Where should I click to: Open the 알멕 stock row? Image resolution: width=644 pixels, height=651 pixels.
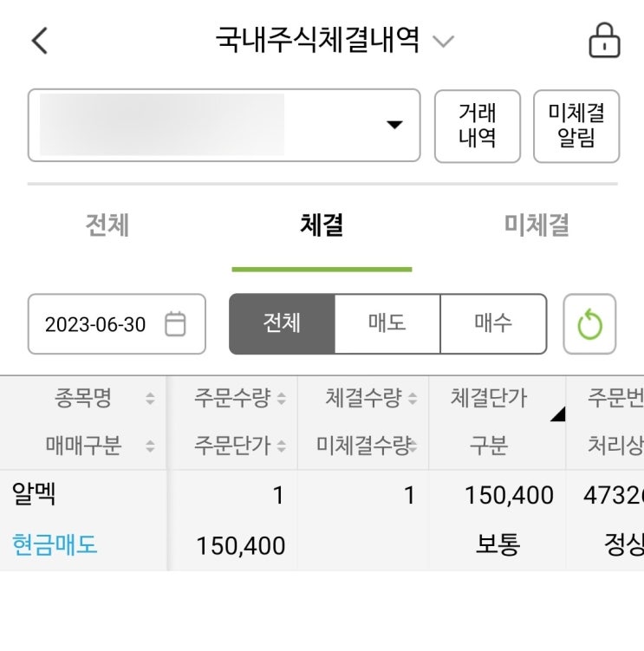click(x=35, y=495)
